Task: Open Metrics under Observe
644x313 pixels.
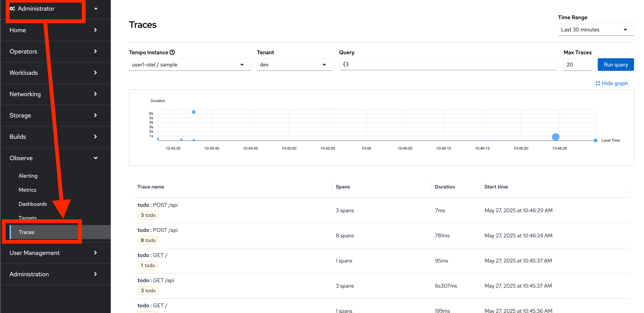Action: 27,190
